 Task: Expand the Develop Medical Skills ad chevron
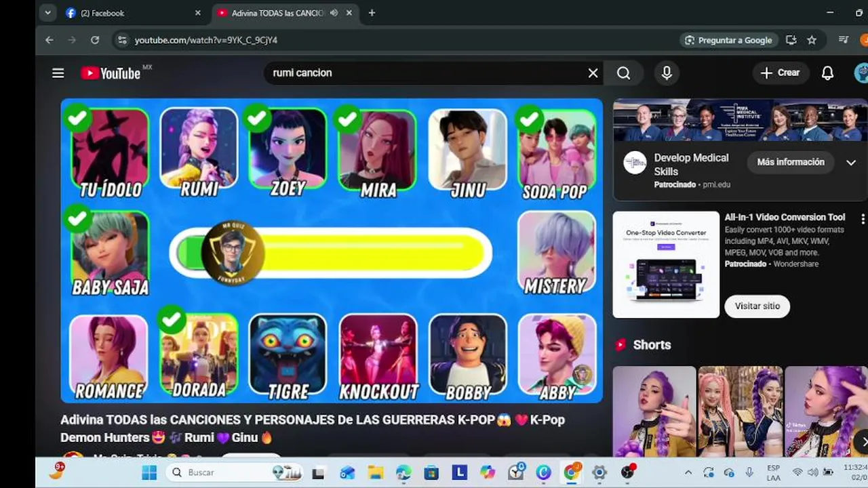851,163
